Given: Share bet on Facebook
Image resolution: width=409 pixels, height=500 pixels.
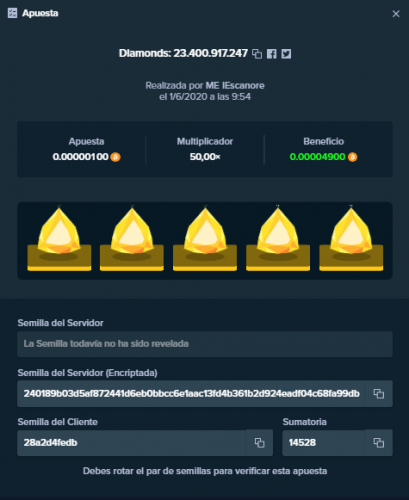Looking at the screenshot, I should pos(272,54).
